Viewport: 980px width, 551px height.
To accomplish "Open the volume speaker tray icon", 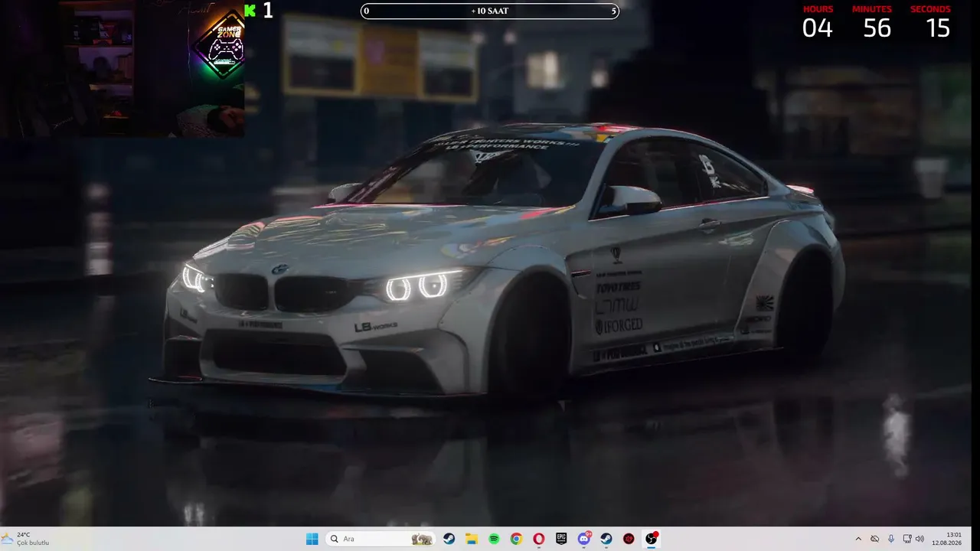I will point(920,539).
